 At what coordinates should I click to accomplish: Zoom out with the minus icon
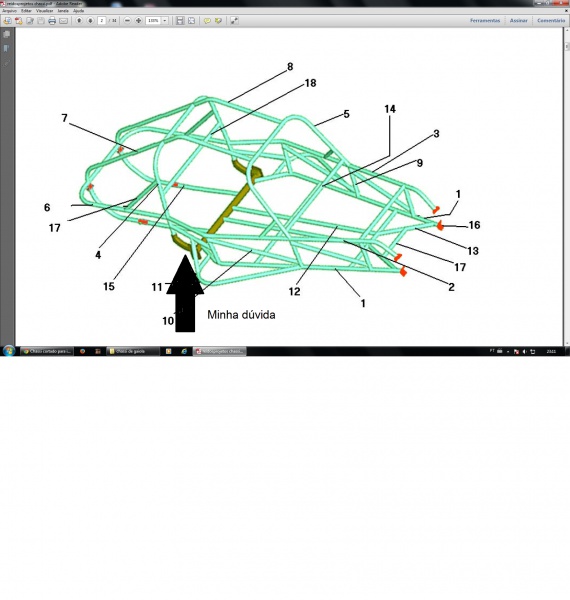pos(127,21)
